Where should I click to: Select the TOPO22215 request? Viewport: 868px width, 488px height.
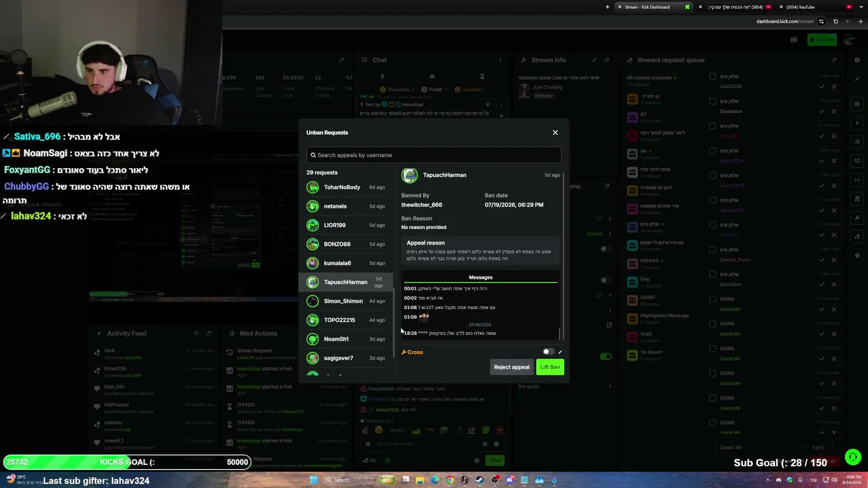coord(346,320)
